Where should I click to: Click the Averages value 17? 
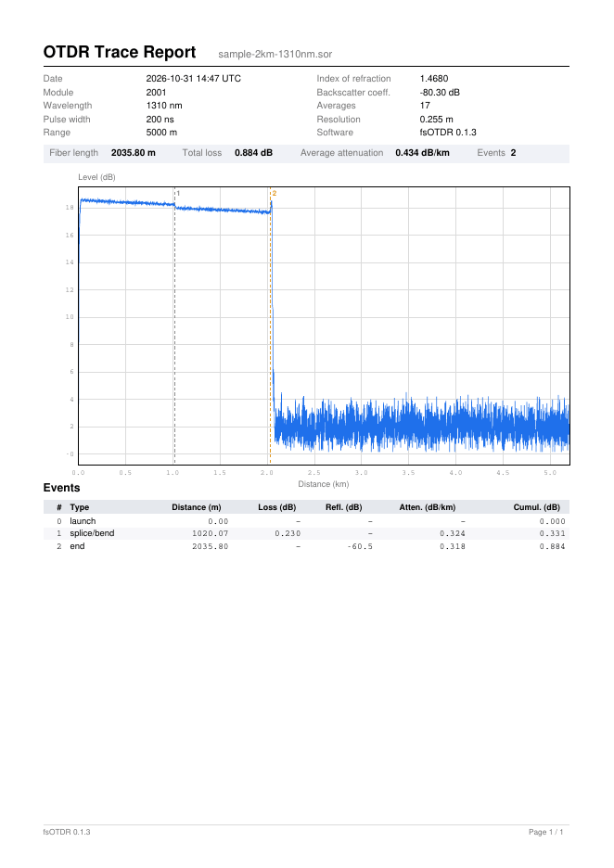425,105
